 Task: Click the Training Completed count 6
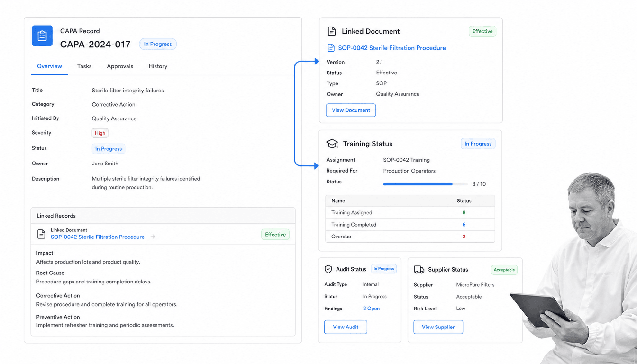tap(464, 225)
